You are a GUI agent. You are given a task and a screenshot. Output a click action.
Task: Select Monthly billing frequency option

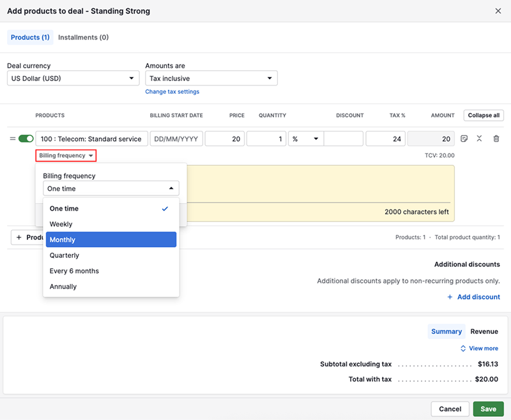click(x=111, y=240)
